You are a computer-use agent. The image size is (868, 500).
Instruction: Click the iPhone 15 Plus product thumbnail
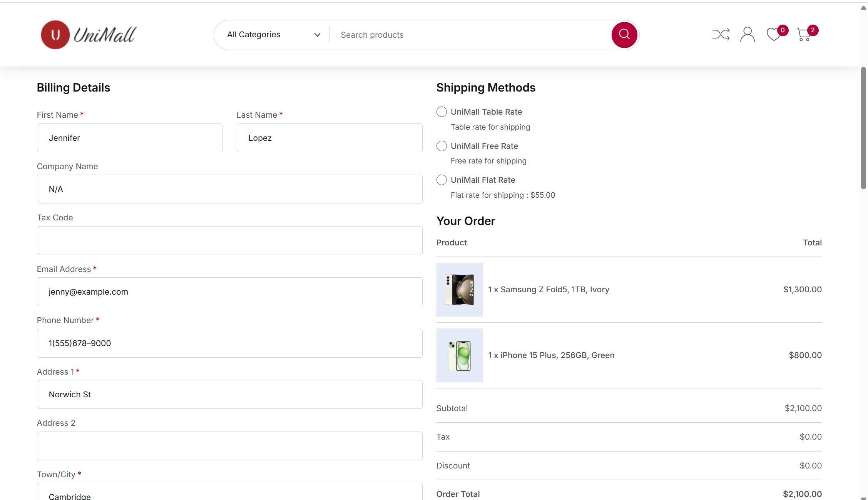[459, 355]
